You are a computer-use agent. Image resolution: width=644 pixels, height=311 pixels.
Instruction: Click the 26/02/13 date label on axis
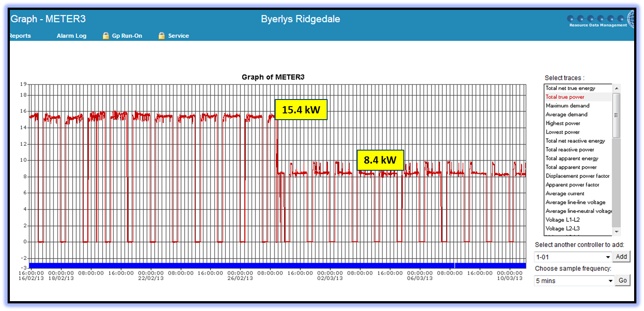240,278
